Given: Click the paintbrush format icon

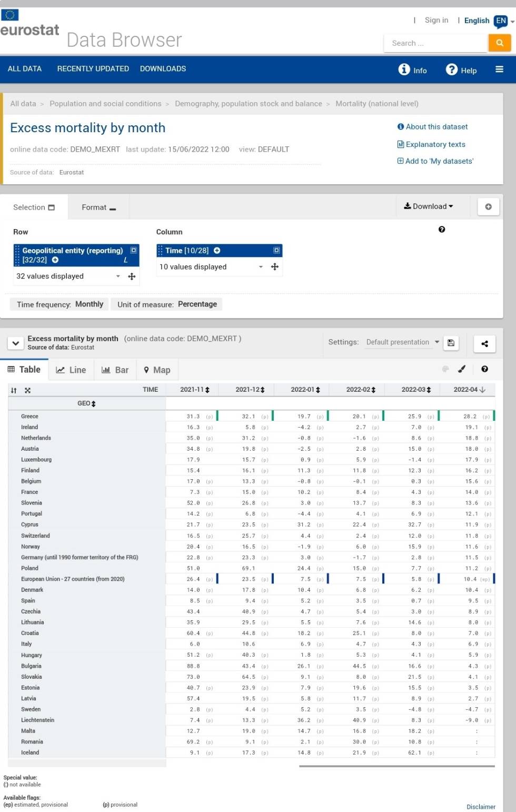Looking at the screenshot, I should 462,369.
